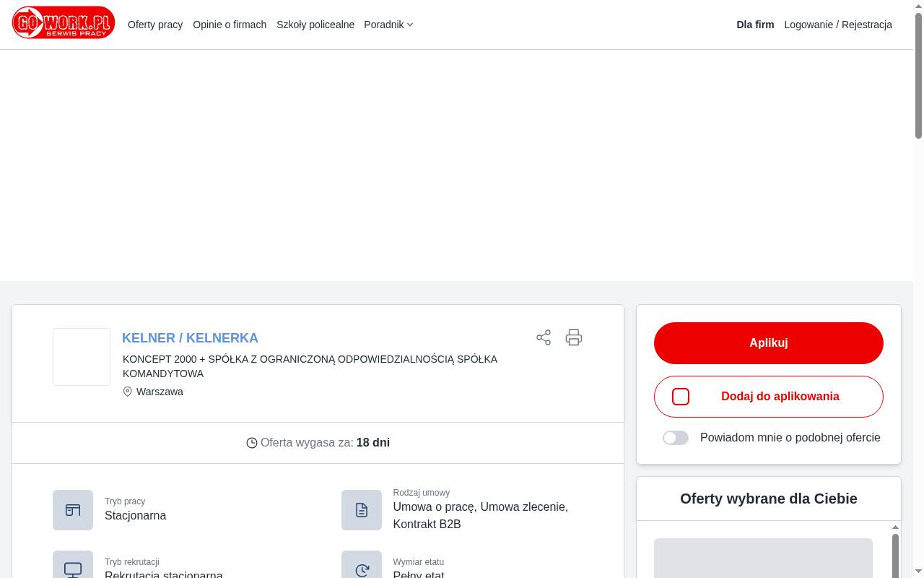Screen dimensions: 924x578
Task: Open Logowanie / Rejestracja link
Action: click(x=838, y=25)
